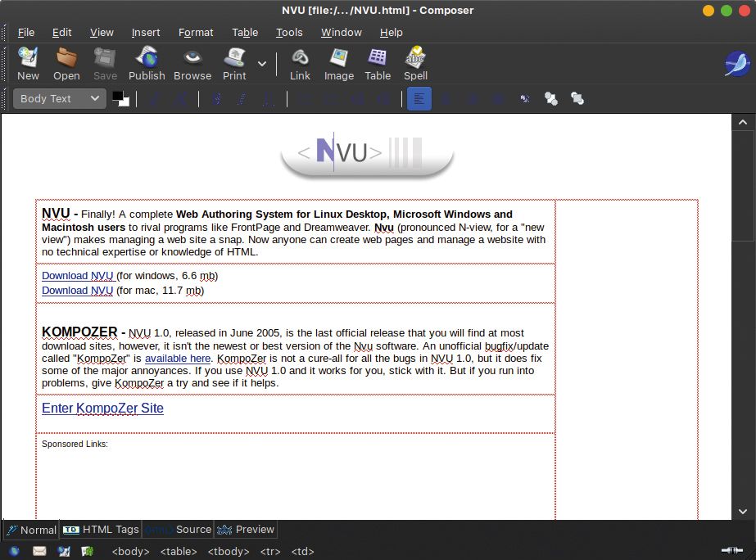Open the Table menu
The width and height of the screenshot is (756, 560).
pos(244,33)
